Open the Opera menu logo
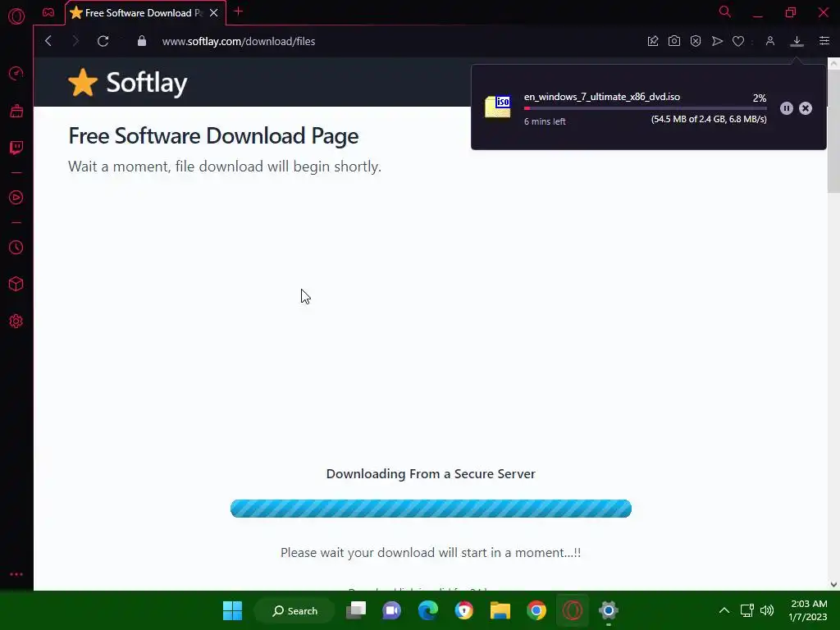The width and height of the screenshot is (840, 630). 16,16
